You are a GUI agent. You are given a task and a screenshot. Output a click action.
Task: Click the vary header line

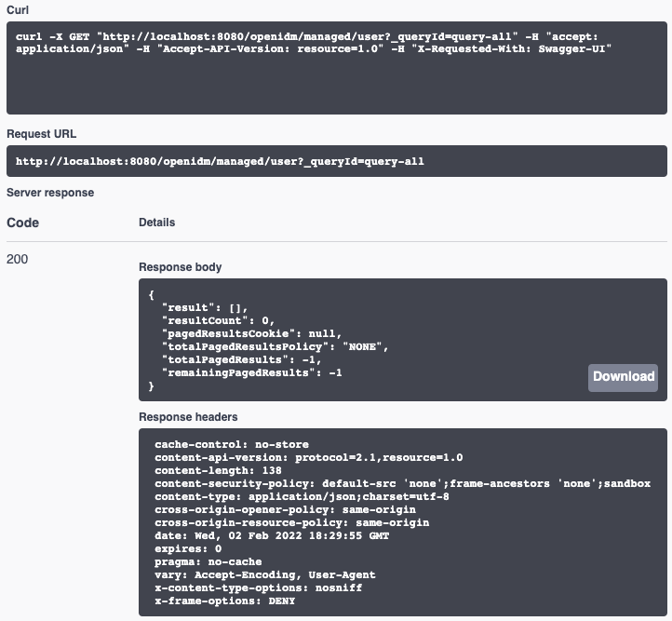pos(265,574)
